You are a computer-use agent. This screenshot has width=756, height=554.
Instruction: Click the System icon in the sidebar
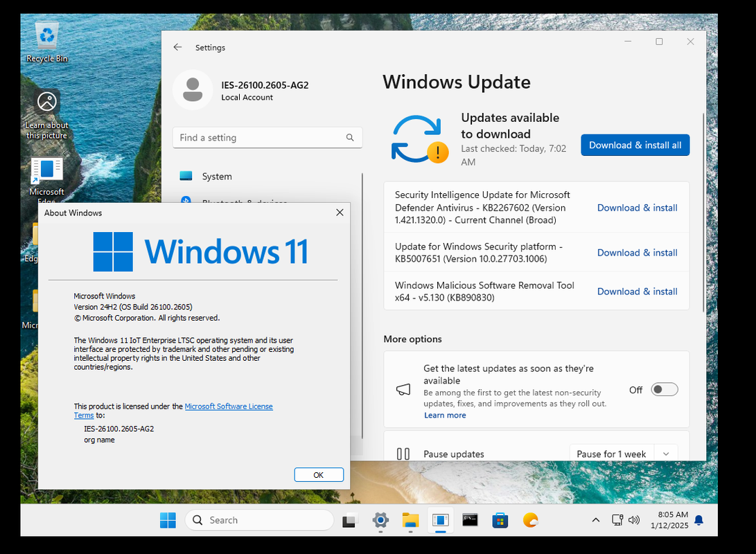pyautogui.click(x=186, y=176)
